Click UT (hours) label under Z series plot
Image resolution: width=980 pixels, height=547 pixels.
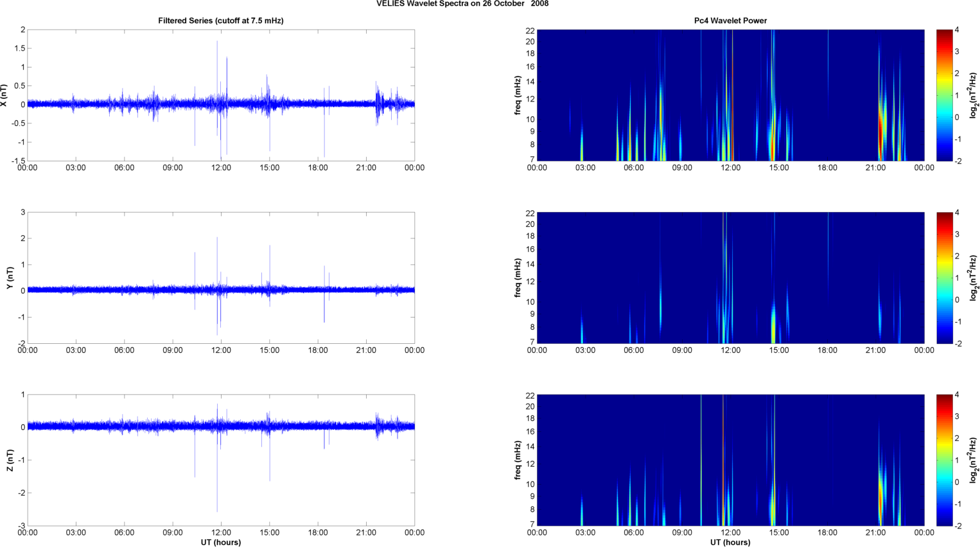coord(220,542)
